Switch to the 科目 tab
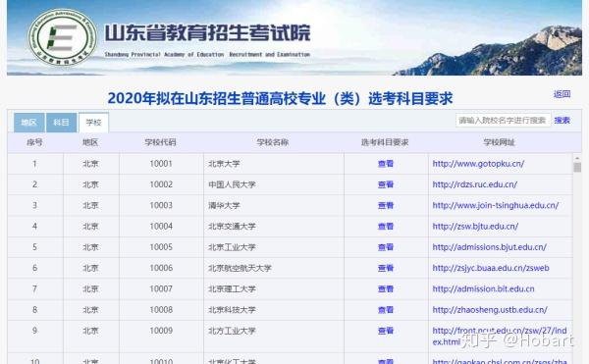589x364 pixels. tap(61, 123)
